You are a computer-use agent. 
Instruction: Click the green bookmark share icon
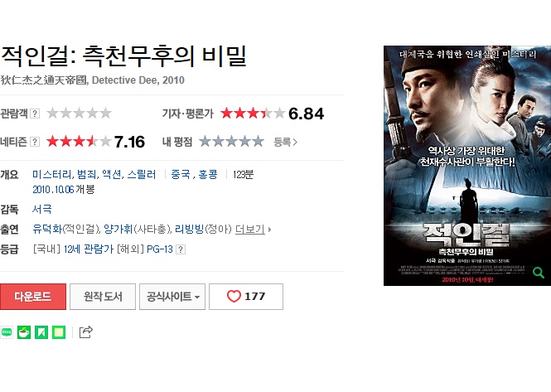(41, 332)
